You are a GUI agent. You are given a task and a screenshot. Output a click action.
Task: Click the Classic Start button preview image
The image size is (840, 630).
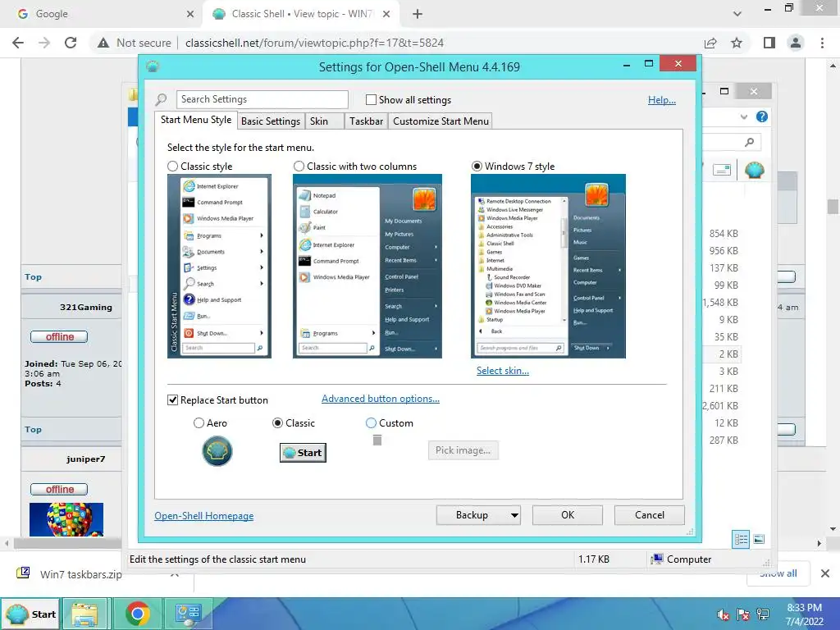(x=303, y=453)
